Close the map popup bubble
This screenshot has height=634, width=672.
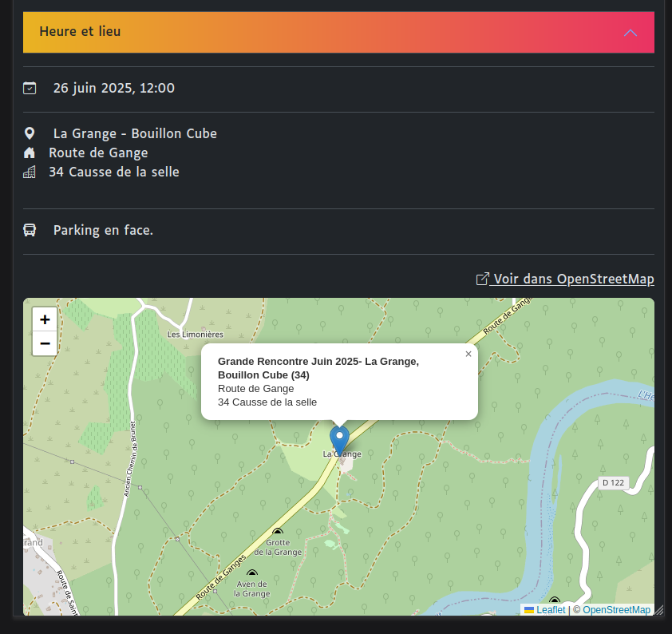click(468, 354)
